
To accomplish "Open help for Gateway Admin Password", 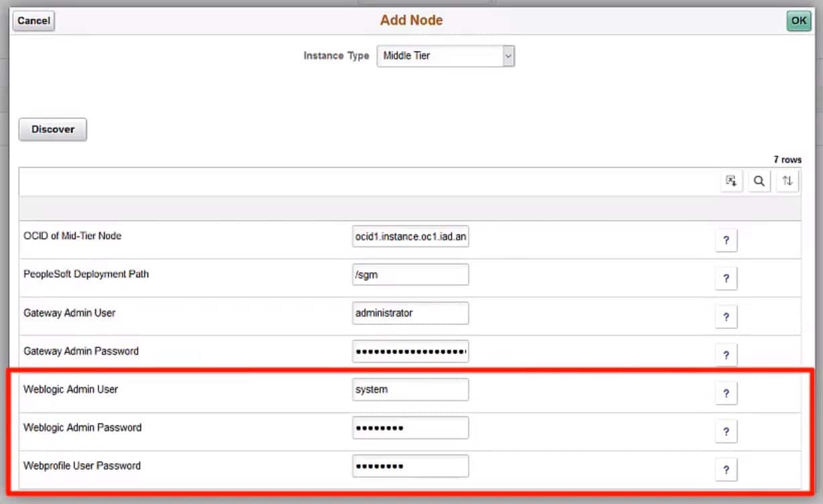I will tap(726, 355).
